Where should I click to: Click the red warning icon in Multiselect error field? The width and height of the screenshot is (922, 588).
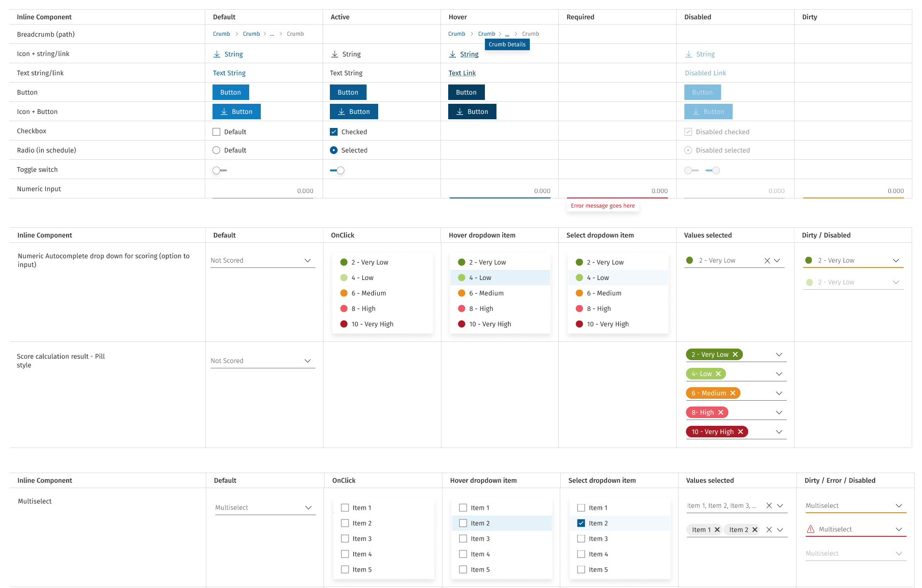click(810, 529)
